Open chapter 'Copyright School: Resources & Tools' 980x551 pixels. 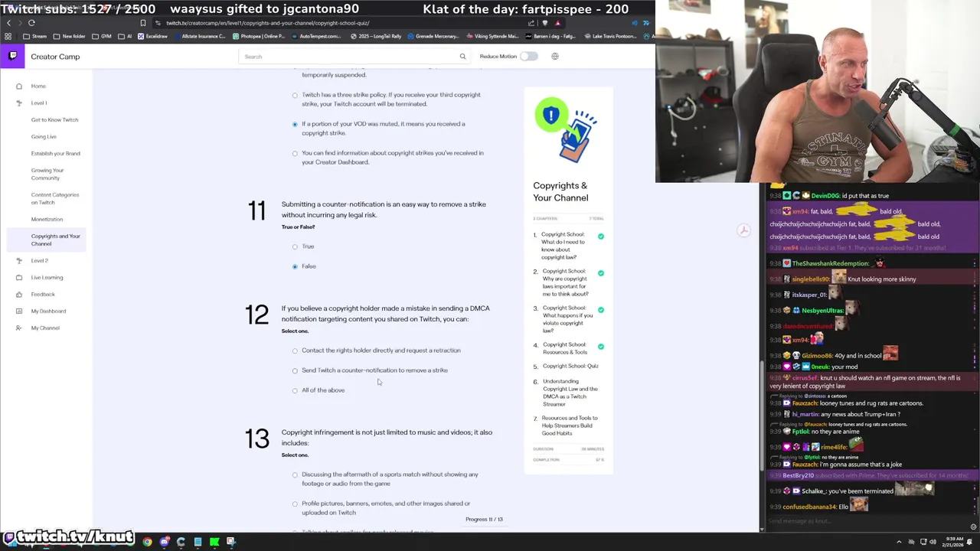point(564,348)
